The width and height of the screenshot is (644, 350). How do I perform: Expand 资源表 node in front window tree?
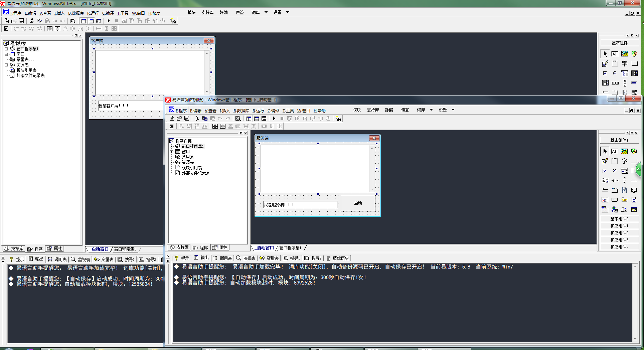click(172, 162)
